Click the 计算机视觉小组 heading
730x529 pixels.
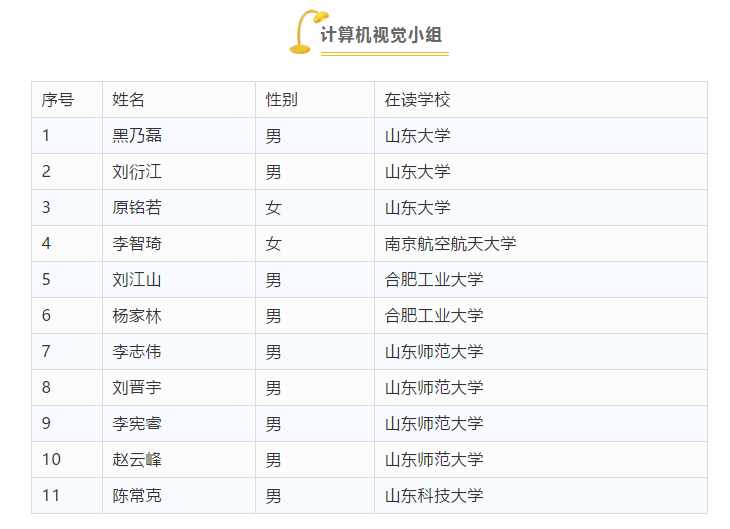point(381,35)
